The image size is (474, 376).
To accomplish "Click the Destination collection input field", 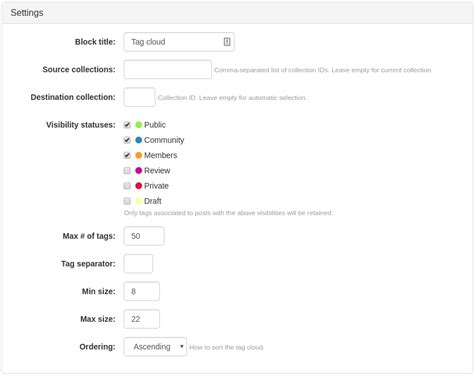I will (139, 97).
